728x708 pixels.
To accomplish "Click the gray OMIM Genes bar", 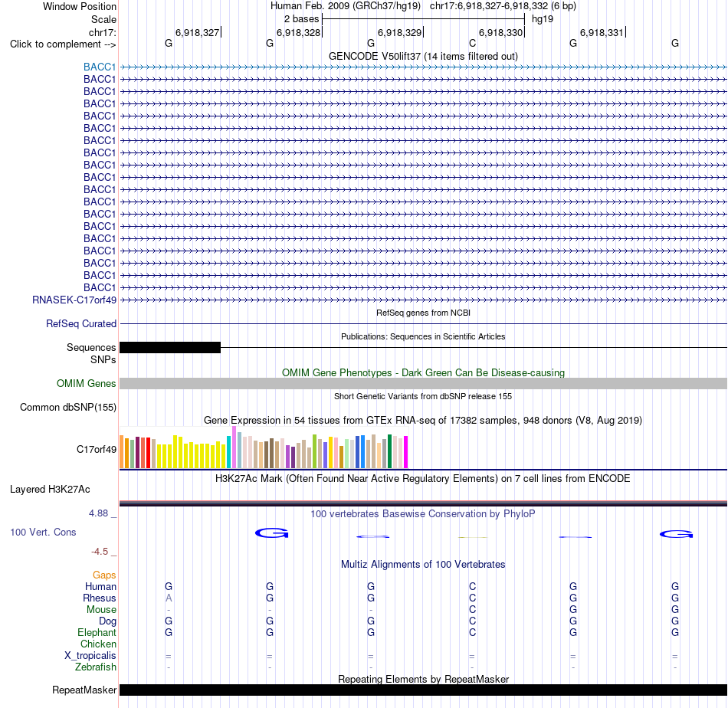I will (x=424, y=383).
